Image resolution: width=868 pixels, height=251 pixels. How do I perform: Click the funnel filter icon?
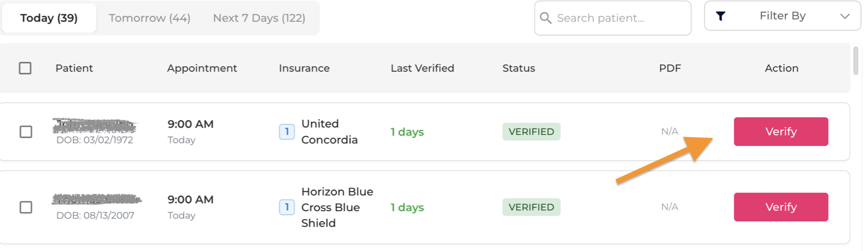point(720,16)
